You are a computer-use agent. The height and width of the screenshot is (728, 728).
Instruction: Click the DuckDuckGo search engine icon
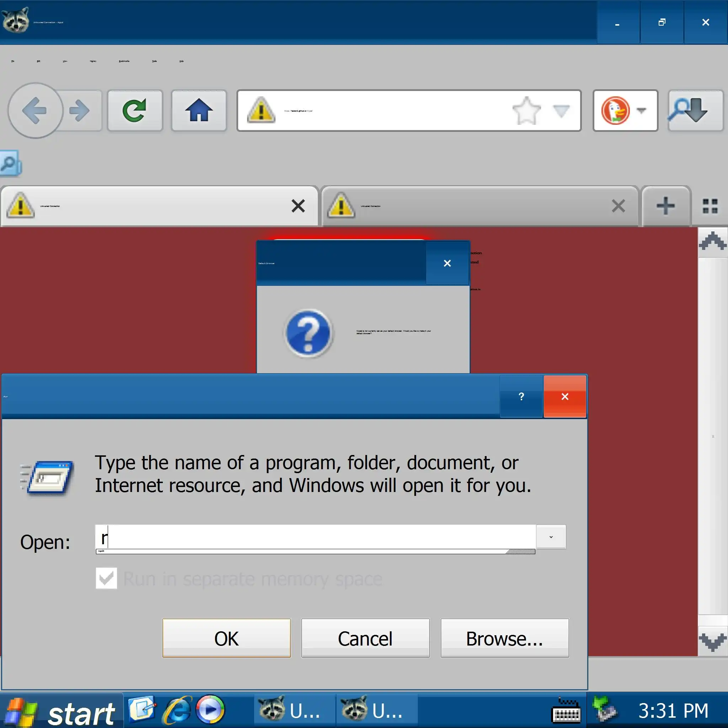point(615,111)
